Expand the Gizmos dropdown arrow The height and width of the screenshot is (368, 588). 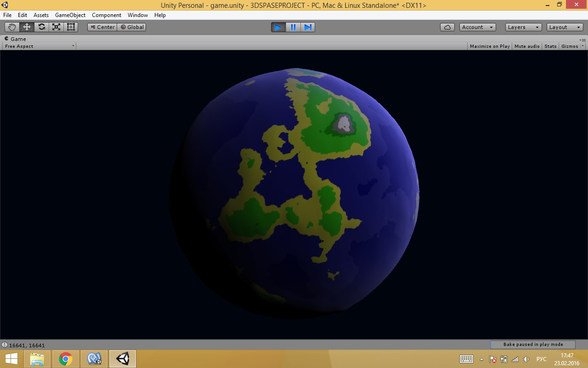583,46
